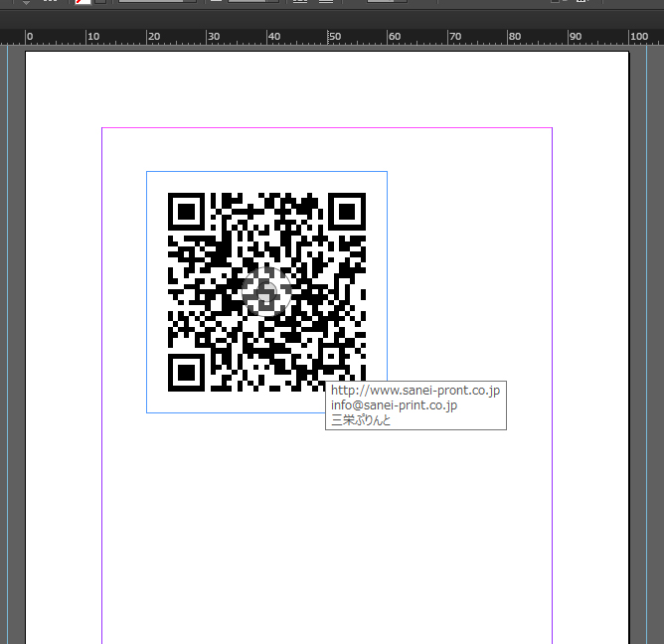This screenshot has width=664, height=644.
Task: Click the 50 mark on horizontal ruler
Action: click(335, 37)
